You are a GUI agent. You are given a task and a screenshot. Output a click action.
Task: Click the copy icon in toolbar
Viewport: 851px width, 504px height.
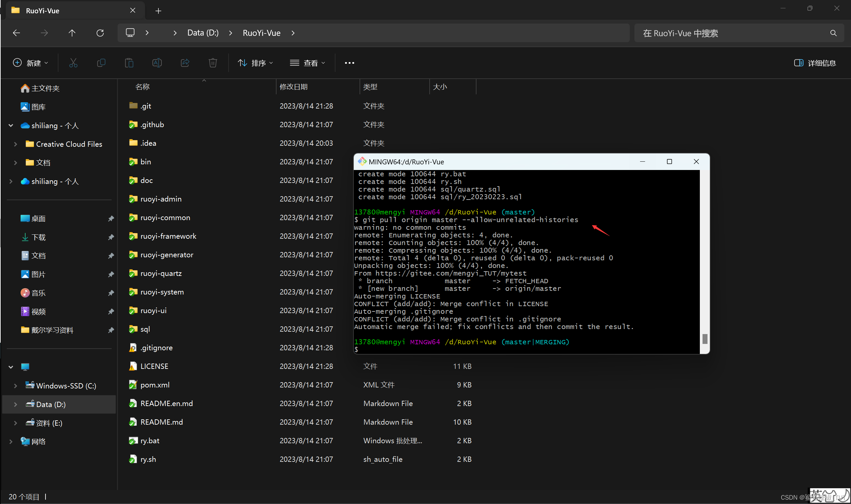[x=101, y=63]
